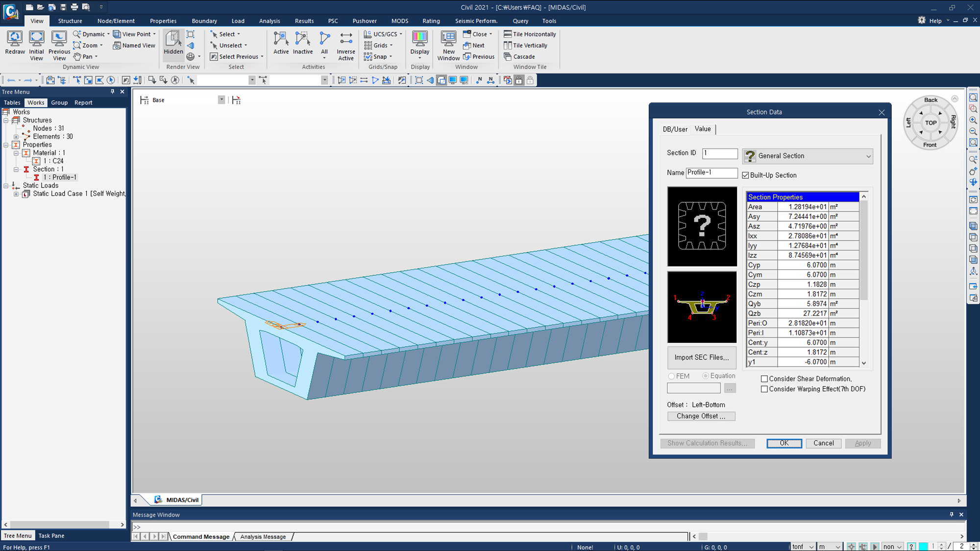This screenshot has height=551, width=980.
Task: Click Change Offset ... button
Action: click(701, 416)
